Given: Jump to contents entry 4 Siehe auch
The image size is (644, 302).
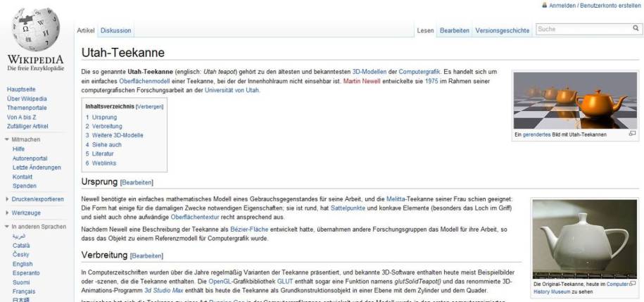Looking at the screenshot, I should [x=103, y=144].
